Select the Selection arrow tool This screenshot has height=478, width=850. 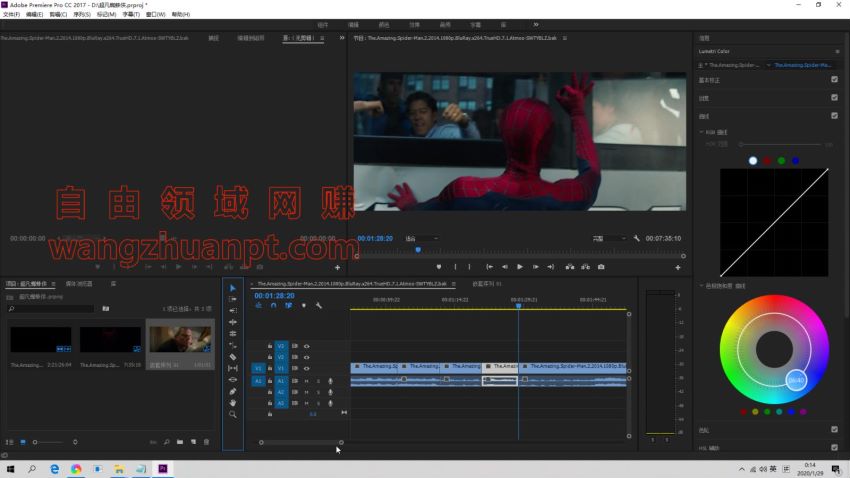pyautogui.click(x=233, y=288)
